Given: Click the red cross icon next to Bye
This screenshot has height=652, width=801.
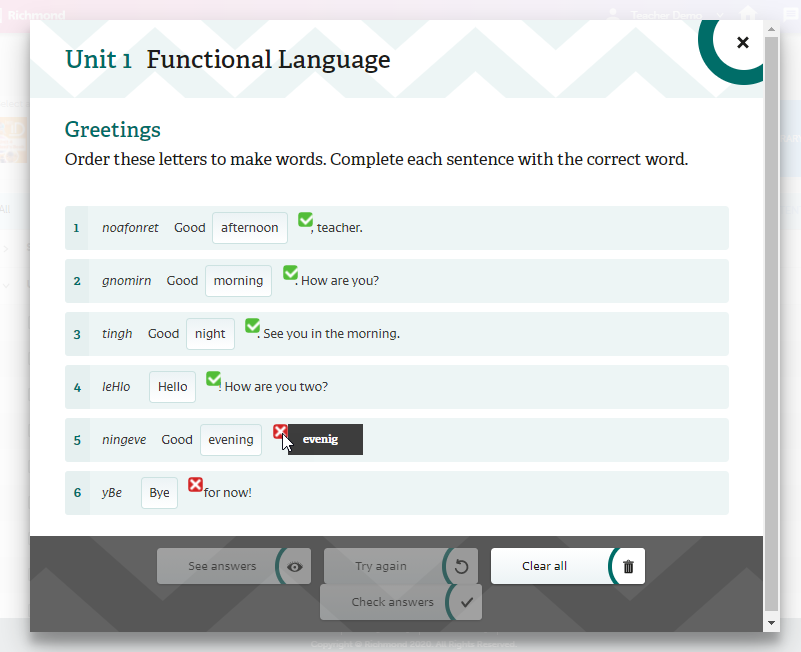Looking at the screenshot, I should coord(196,485).
